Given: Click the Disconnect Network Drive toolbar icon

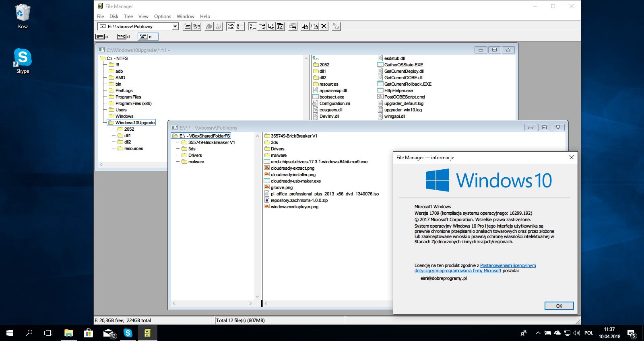Looking at the screenshot, I should click(196, 27).
